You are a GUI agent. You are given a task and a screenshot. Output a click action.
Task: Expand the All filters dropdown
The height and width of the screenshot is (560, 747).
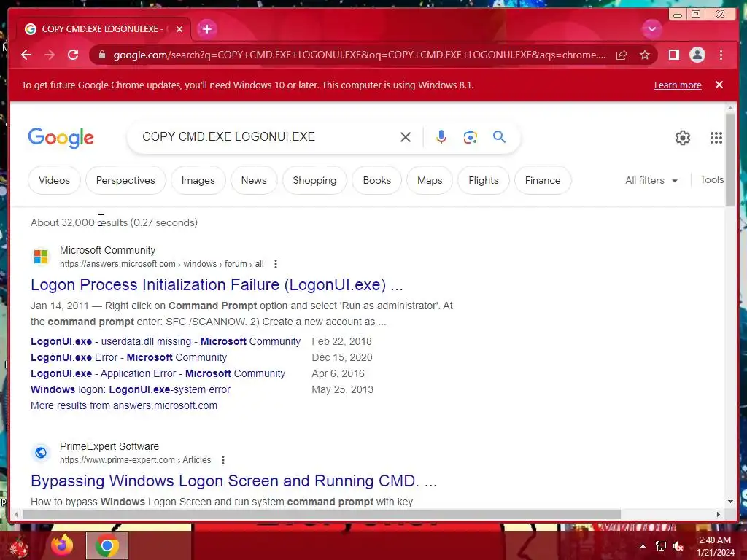coord(651,181)
